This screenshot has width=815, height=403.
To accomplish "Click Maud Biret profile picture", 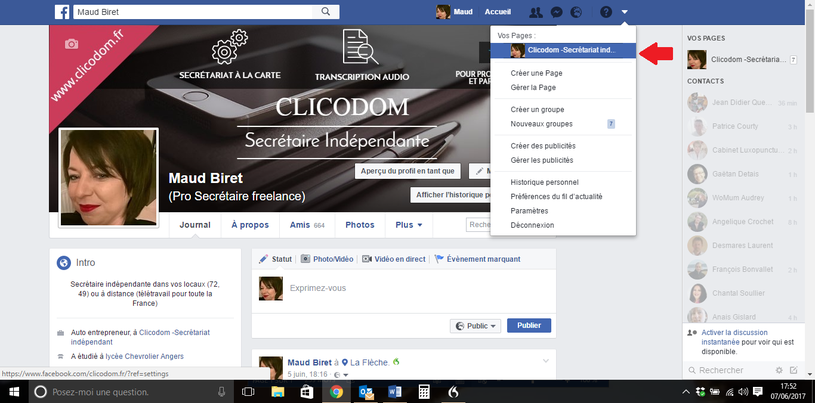I will coord(109,177).
